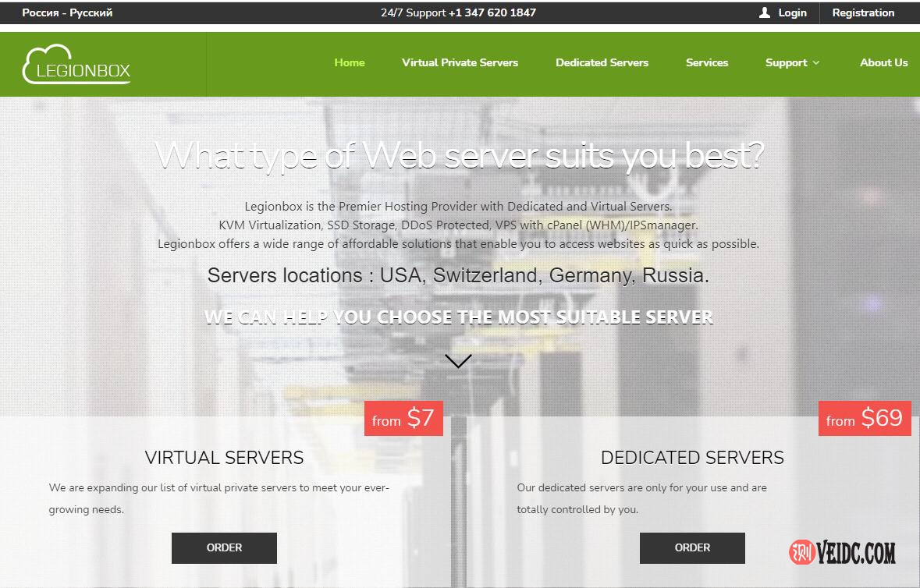920x588 pixels.
Task: Click 'Our dedicated servers are only' description
Action: coord(642,498)
